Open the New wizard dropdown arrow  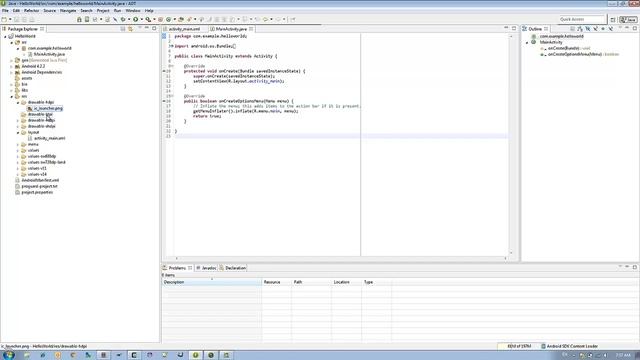click(x=10, y=19)
